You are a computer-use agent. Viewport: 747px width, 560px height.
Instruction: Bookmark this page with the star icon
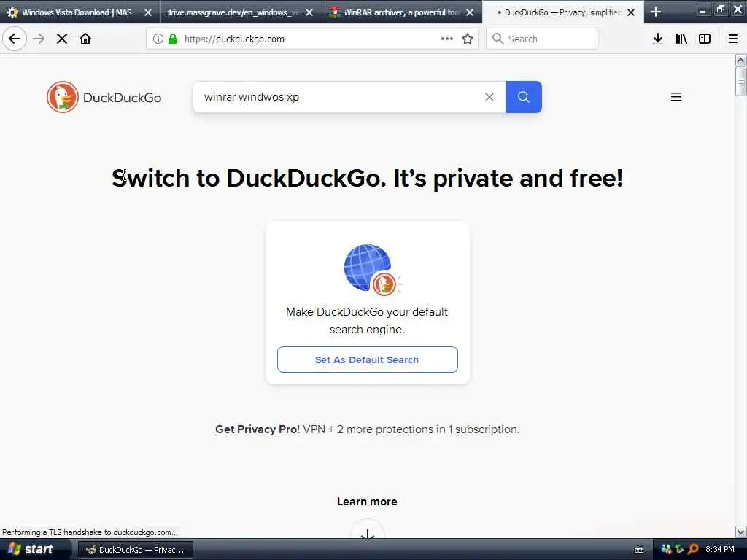(468, 39)
